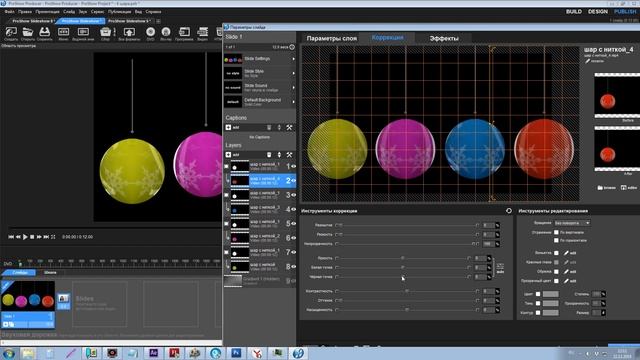Enable Виньетка checkbox

(556, 253)
